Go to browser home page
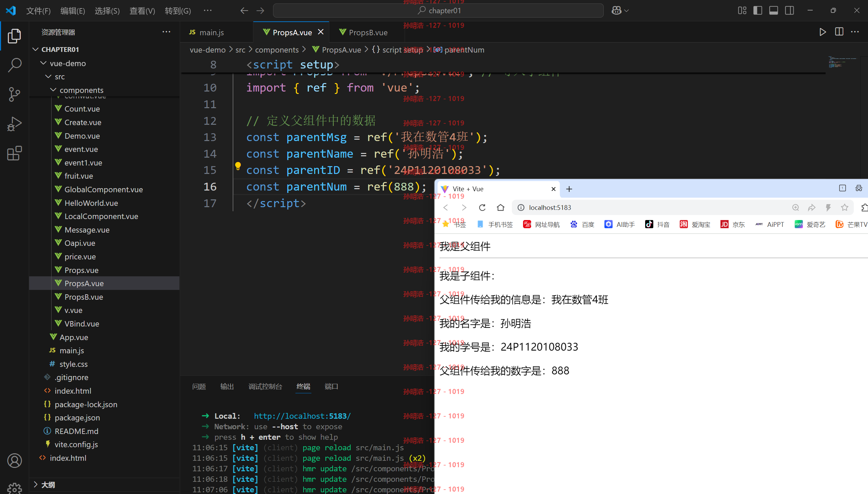 (x=501, y=208)
